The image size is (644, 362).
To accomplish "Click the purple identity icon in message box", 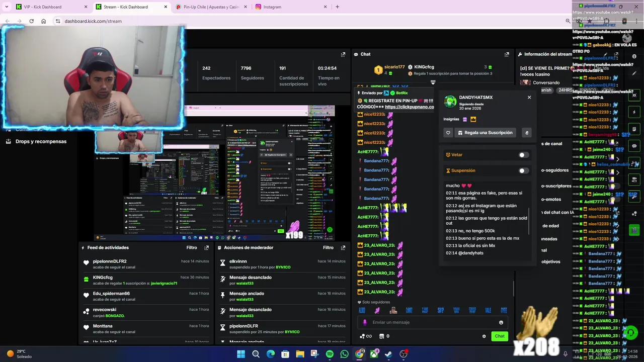I will tap(365, 323).
